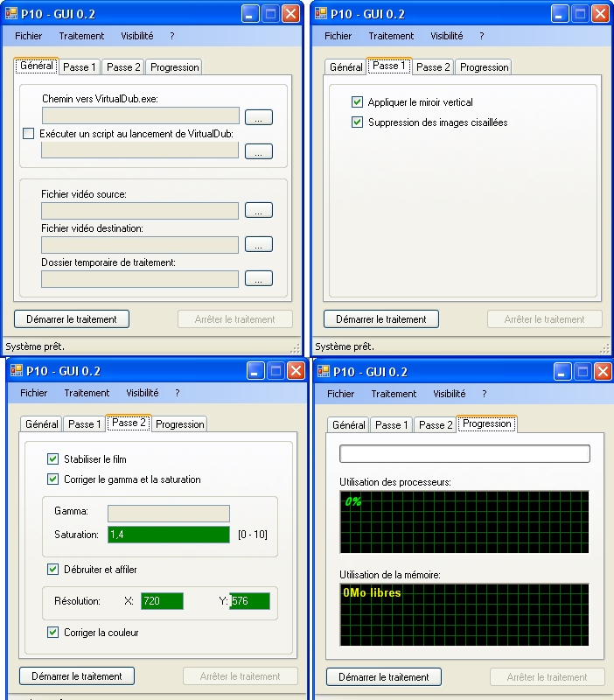This screenshot has width=614, height=700.
Task: Click the 'Fichier vidéo destination' text field
Action: [140, 245]
